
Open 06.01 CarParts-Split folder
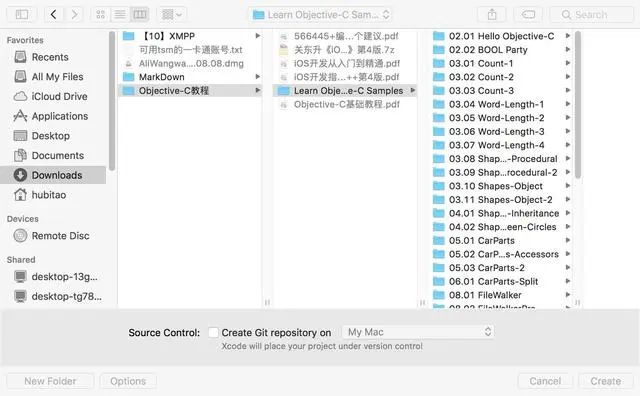[x=501, y=281]
